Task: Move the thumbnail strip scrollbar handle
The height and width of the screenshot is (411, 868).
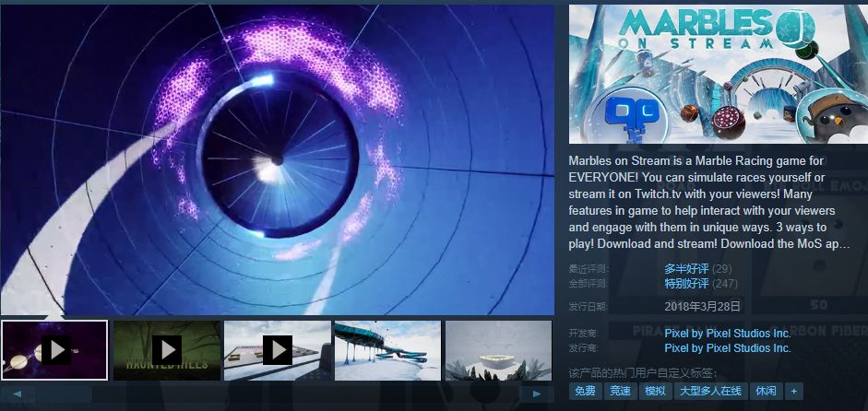Action: point(65,393)
